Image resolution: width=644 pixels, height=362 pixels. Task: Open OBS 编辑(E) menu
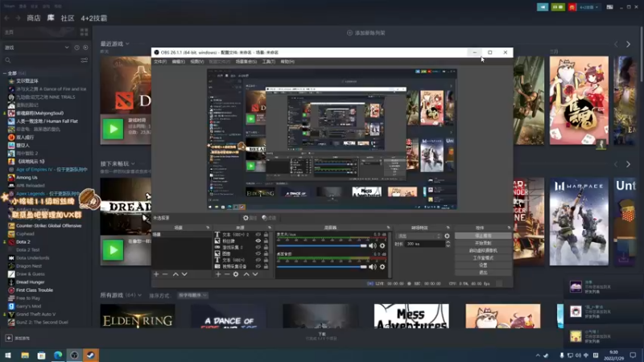178,62
